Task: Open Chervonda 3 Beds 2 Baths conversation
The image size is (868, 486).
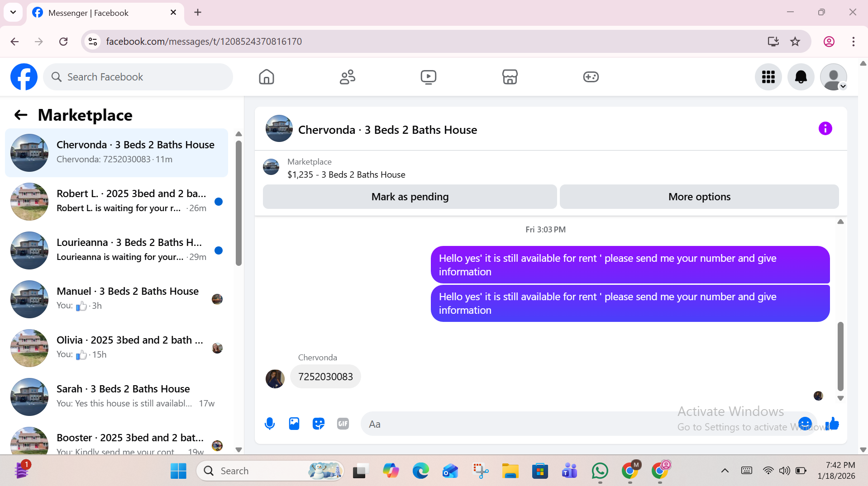Action: pos(117,153)
